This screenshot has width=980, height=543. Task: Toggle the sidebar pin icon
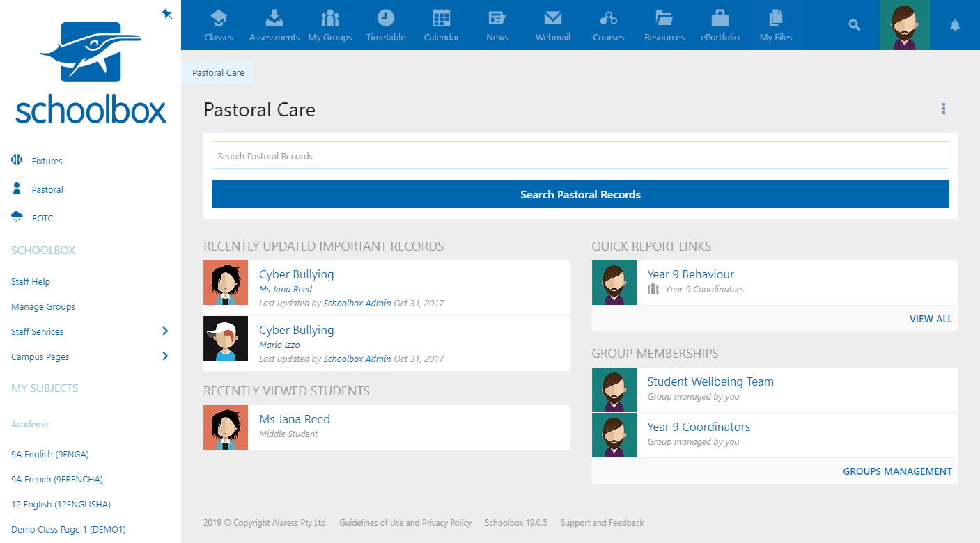[167, 14]
